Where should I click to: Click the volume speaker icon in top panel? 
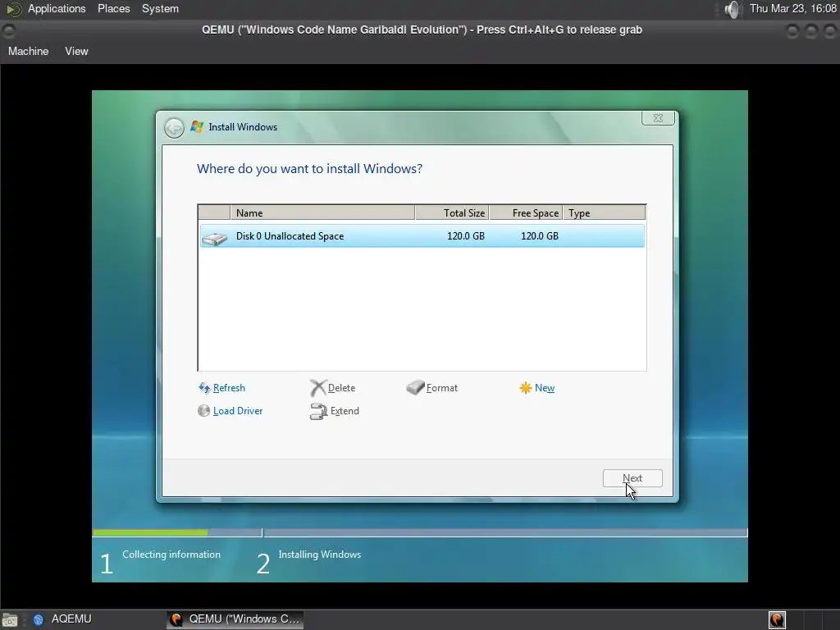(x=732, y=9)
